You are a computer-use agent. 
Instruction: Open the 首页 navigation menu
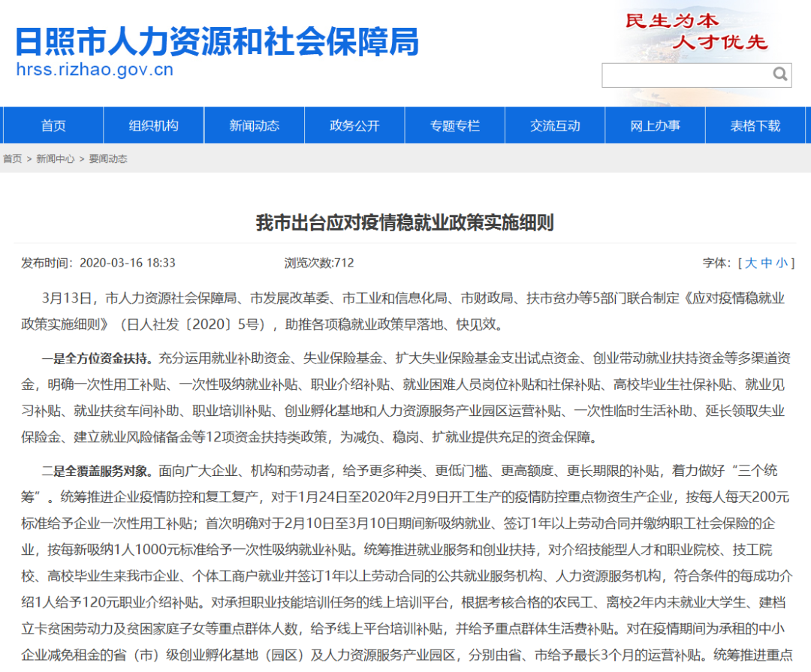pos(53,125)
